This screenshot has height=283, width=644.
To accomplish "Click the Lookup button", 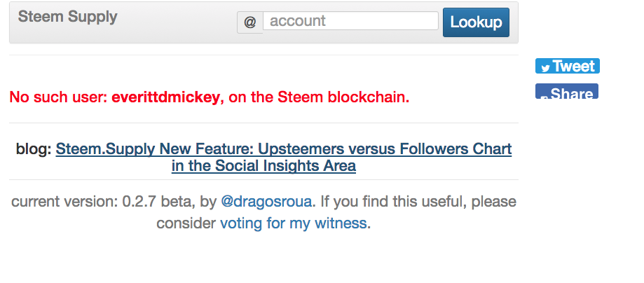I will (x=476, y=22).
